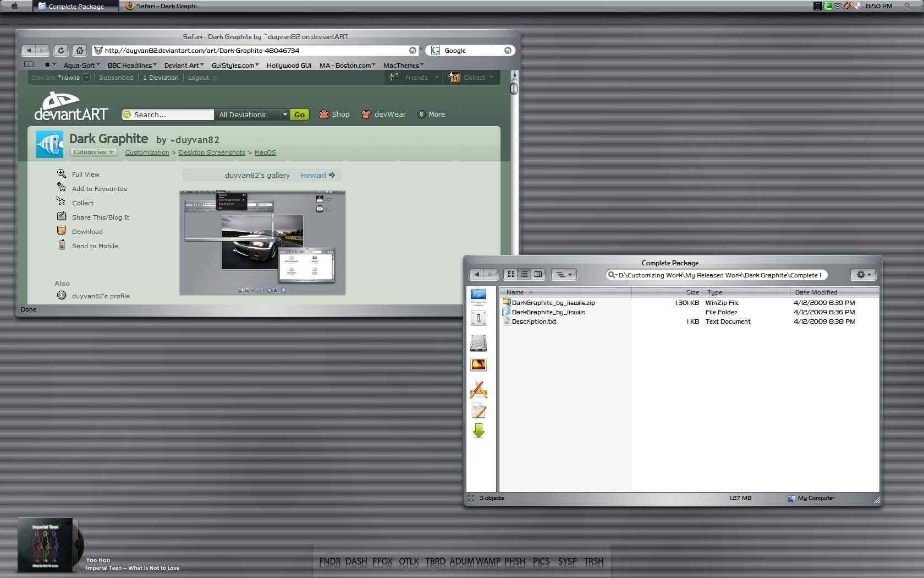The width and height of the screenshot is (924, 578).
Task: Switch to the Safari - Dark Graphite taskbar tab
Action: click(x=163, y=6)
